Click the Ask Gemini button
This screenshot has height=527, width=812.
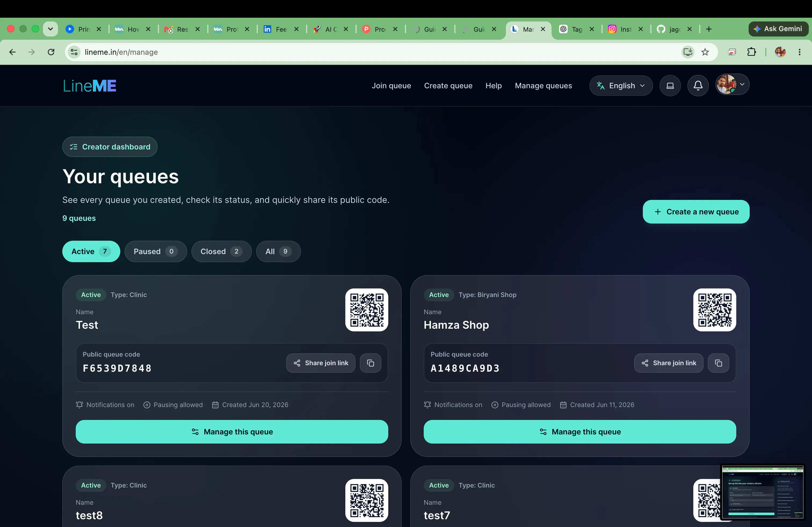pyautogui.click(x=778, y=29)
